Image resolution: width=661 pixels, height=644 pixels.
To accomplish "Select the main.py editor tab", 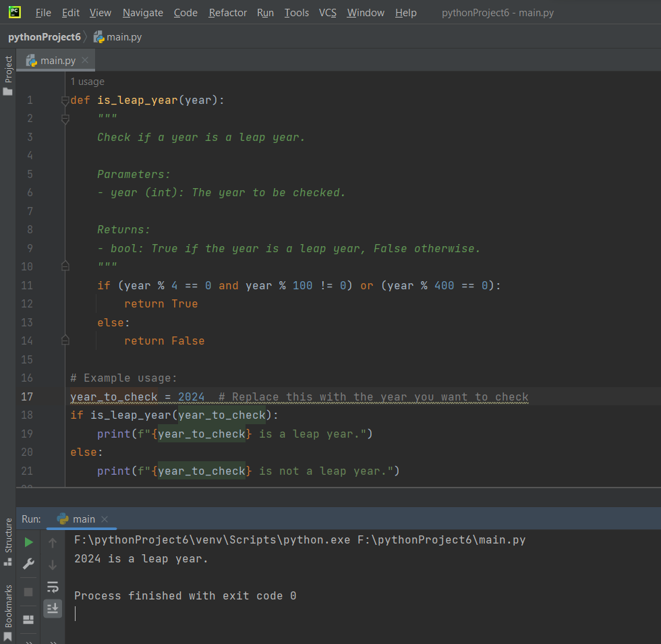I will 57,61.
